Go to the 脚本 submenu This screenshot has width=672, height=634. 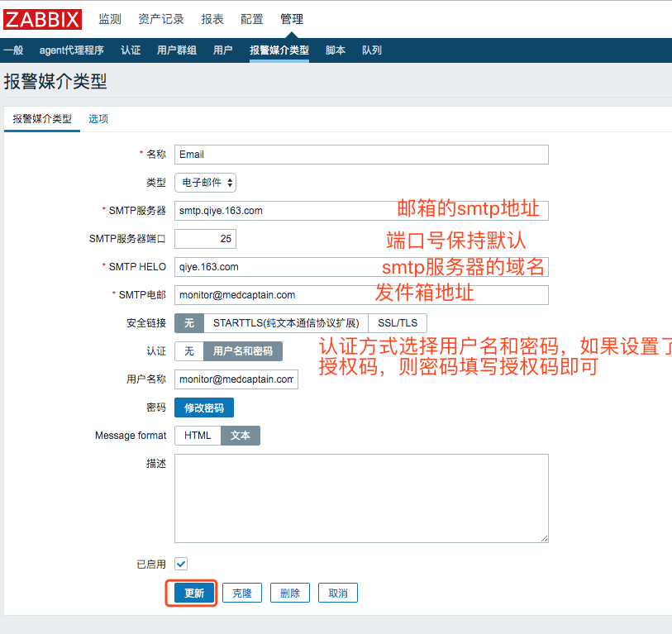coord(336,50)
